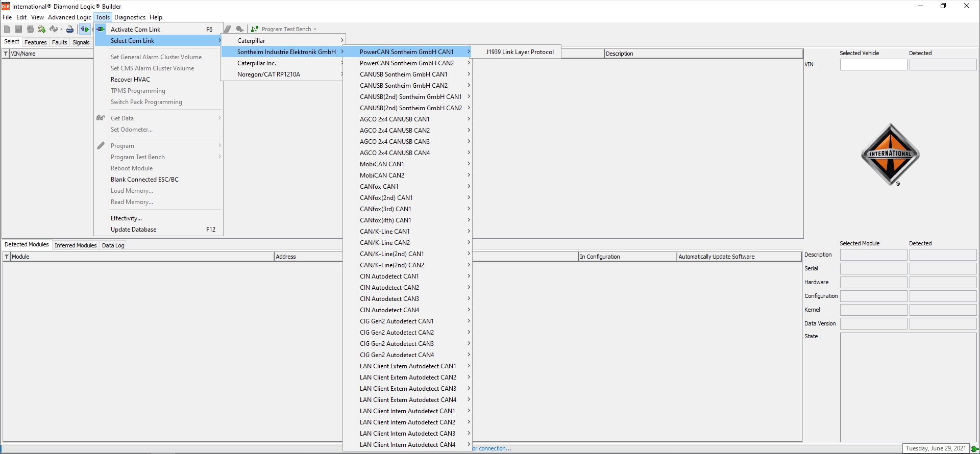
Task: Expand PowerCAN Sontheim GmbH CAN2 submenu
Action: [407, 63]
